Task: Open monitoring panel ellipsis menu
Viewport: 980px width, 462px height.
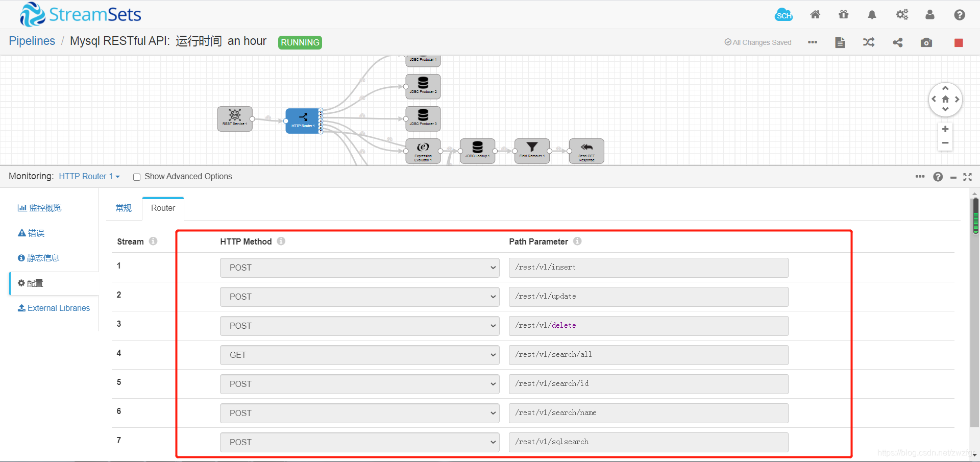Action: pyautogui.click(x=920, y=176)
